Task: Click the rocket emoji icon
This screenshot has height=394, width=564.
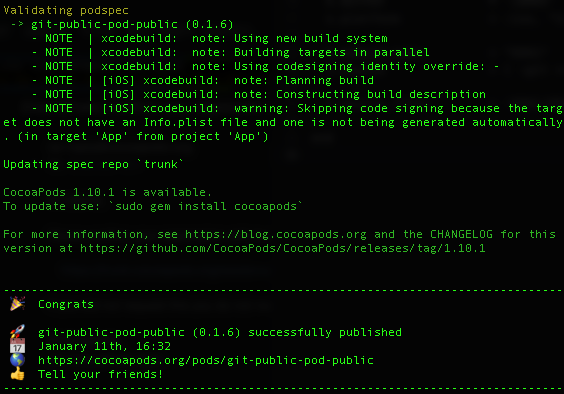Action: click(17, 331)
